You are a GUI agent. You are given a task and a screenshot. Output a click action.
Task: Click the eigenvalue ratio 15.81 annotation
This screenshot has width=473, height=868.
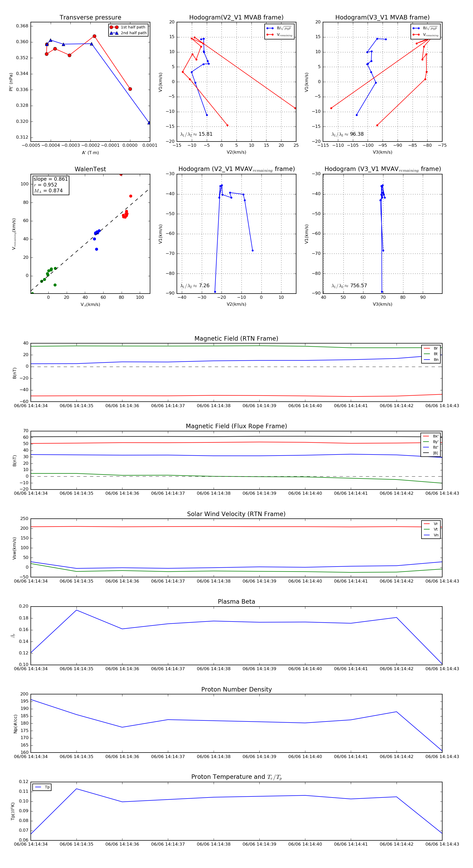point(196,134)
